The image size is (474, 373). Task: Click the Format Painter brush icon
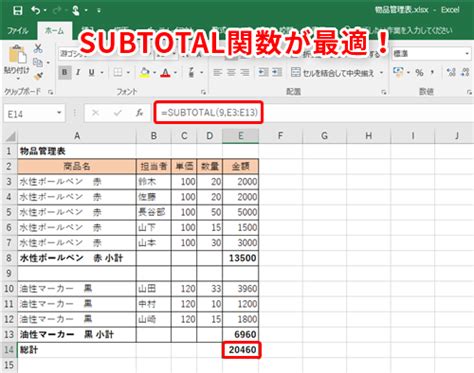click(38, 76)
